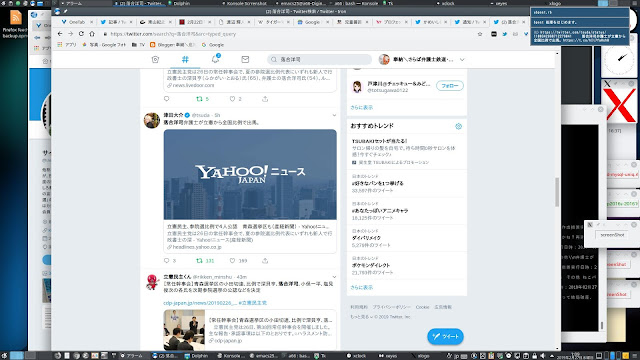640x360 pixels.
Task: Click the screenShot button in small window
Action: (x=612, y=235)
